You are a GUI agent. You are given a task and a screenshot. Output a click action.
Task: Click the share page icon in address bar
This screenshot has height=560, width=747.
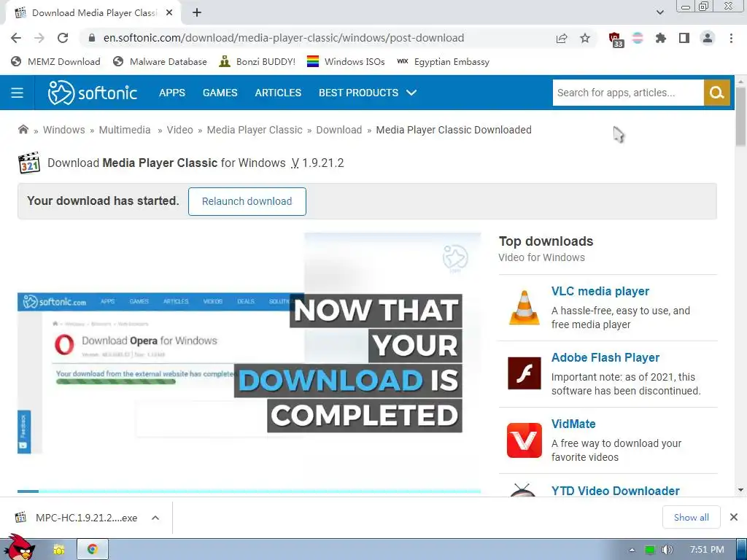[x=562, y=38]
